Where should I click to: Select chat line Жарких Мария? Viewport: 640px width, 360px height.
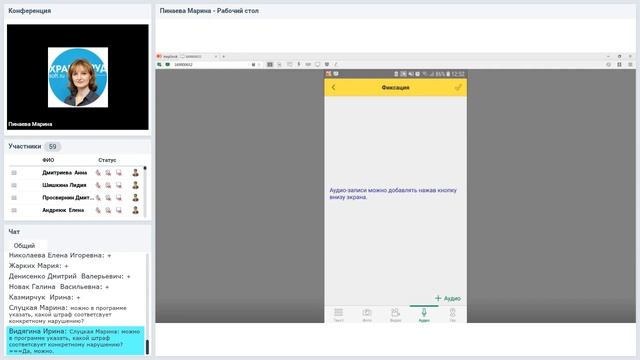38,266
